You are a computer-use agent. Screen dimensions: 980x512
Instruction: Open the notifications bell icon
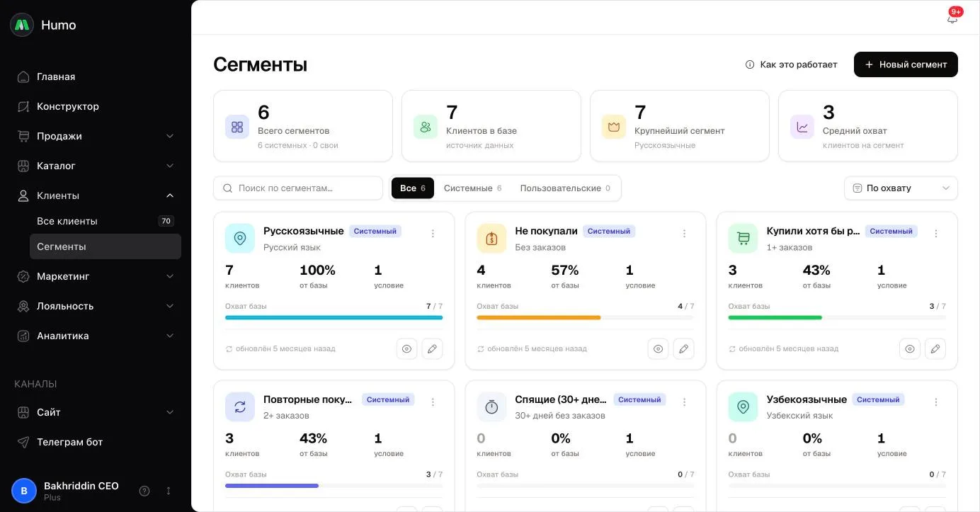[x=952, y=18]
